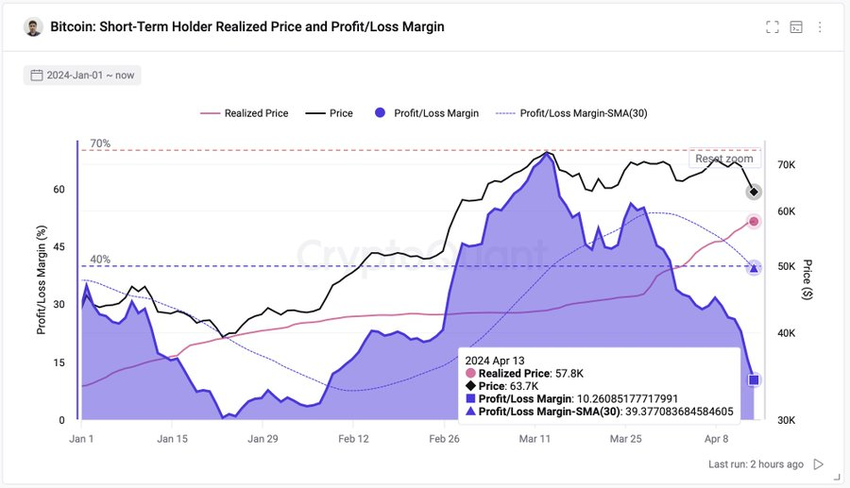Click the triangle SMA(30) endpoint marker
Viewport: 850px width, 488px height.
click(754, 267)
